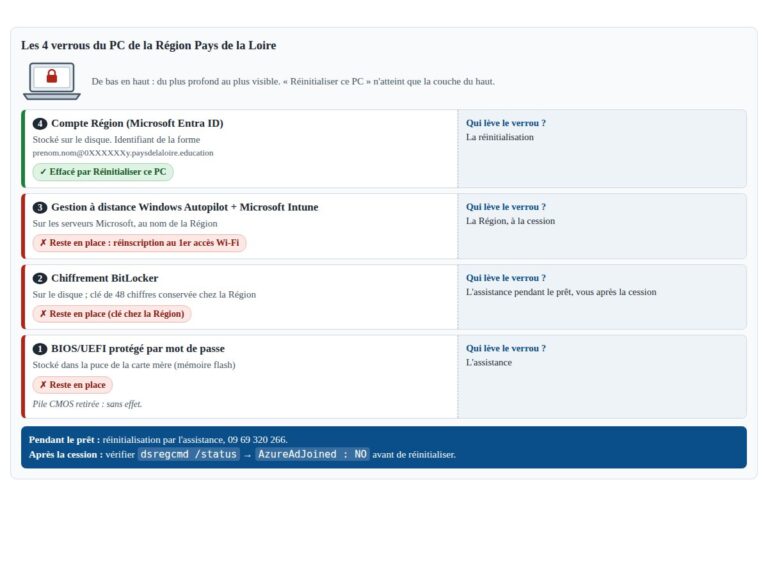Click the note 'Pile CMOS retirée : sans effet.'

87,405
